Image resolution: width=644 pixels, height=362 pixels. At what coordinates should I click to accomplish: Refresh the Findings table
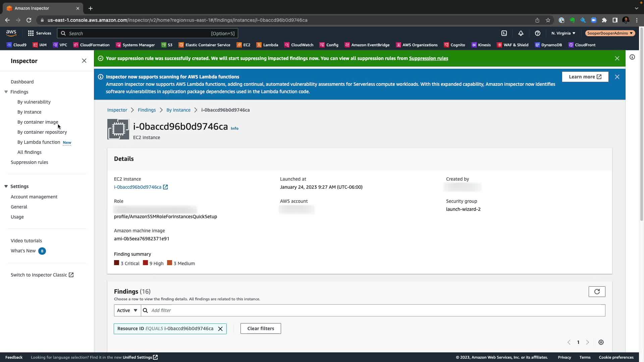point(597,292)
